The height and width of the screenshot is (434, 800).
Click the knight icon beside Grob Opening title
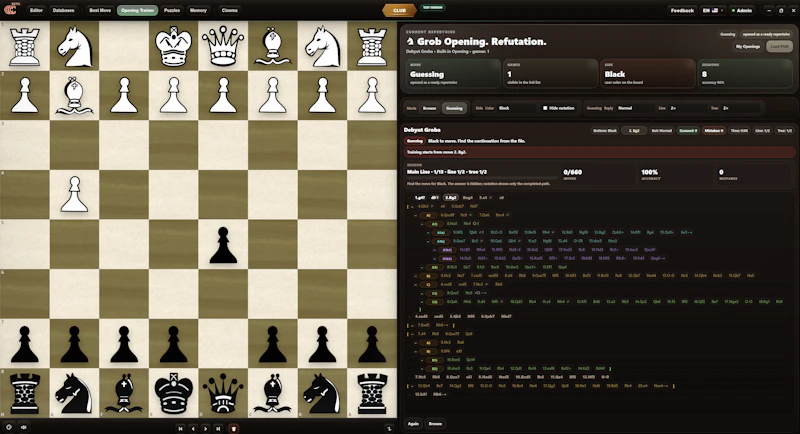tap(410, 41)
